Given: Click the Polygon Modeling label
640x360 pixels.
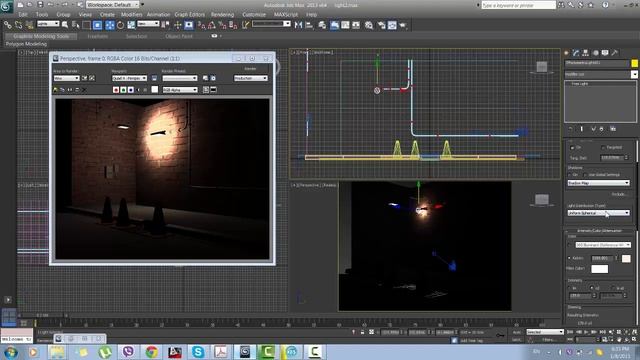Looking at the screenshot, I should pos(26,44).
